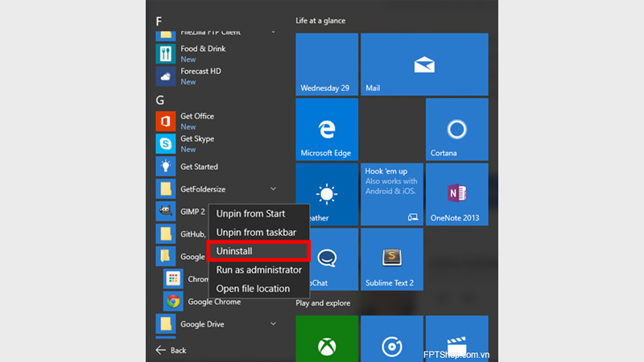Select Run as administrator option

point(258,269)
